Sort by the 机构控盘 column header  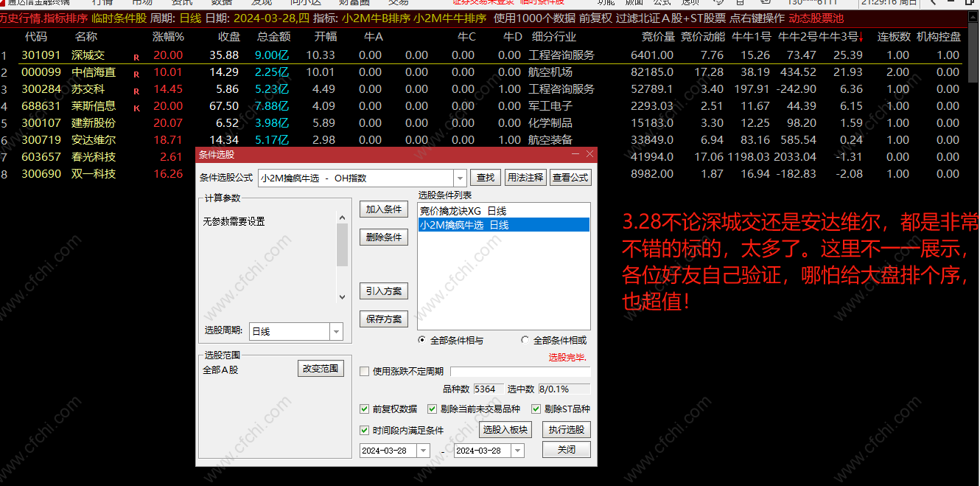tap(939, 37)
